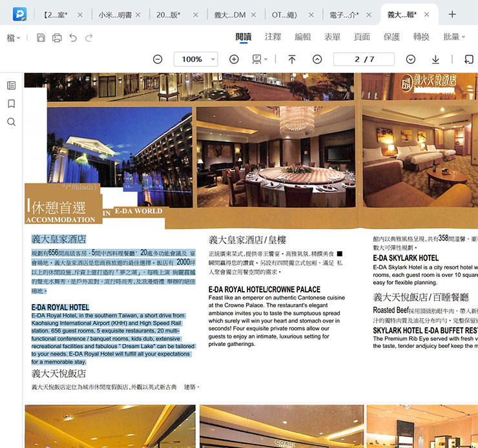Redo the last action
Image resolution: width=478 pixels, height=448 pixels.
(89, 38)
